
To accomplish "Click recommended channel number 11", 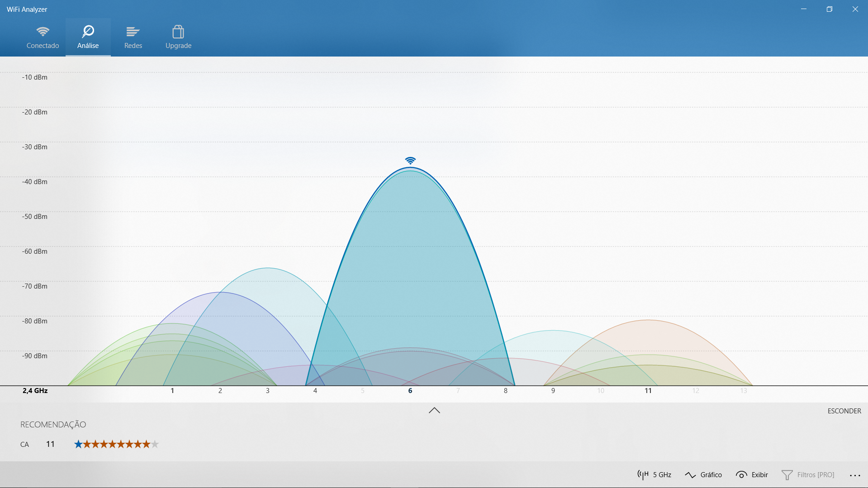I will tap(50, 444).
